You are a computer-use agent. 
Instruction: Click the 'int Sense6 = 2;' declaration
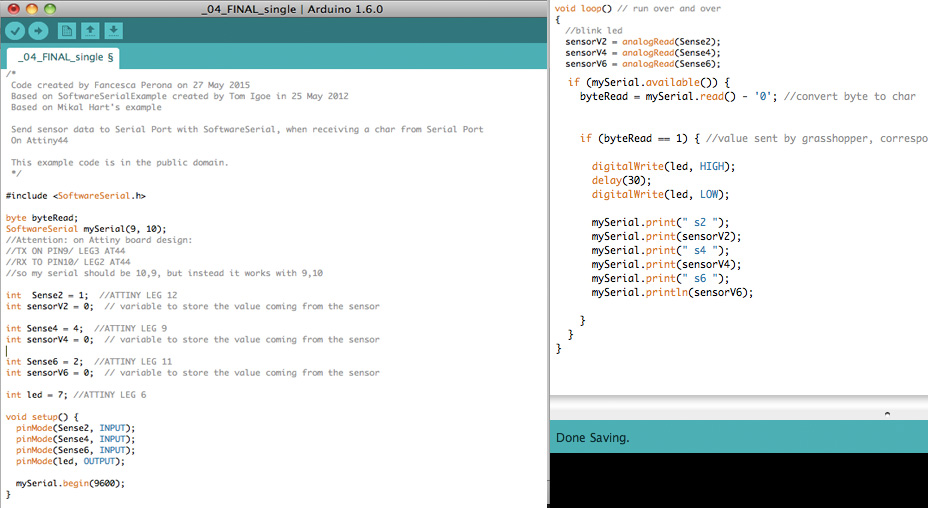44,361
